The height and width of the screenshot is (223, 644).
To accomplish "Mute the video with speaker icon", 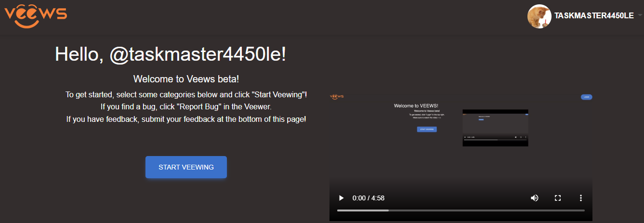I will pos(535,198).
